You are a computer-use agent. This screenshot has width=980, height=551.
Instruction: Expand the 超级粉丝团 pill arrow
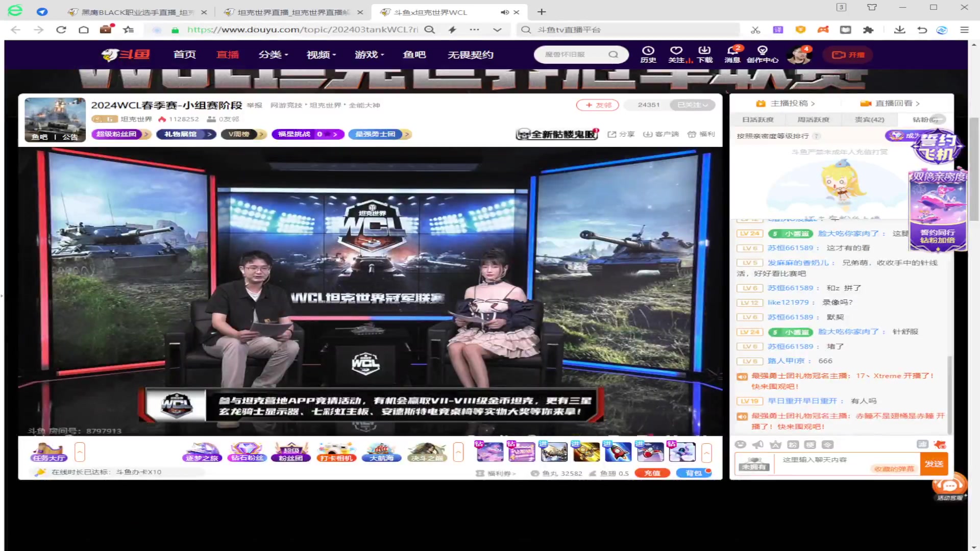coord(146,134)
